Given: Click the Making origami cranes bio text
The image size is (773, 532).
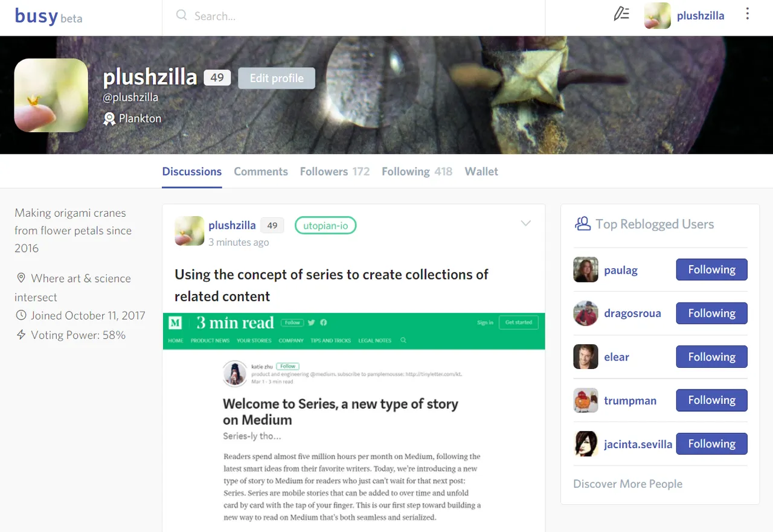Looking at the screenshot, I should click(73, 231).
